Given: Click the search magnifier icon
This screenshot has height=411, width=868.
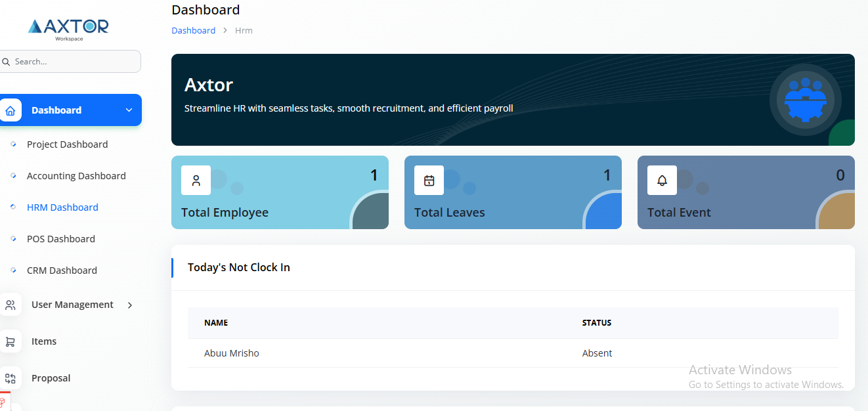Looking at the screenshot, I should coord(6,62).
